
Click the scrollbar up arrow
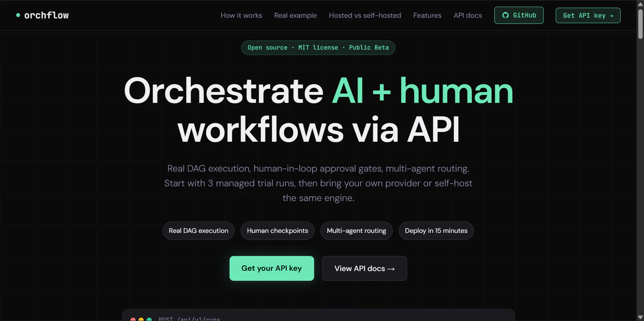click(x=640, y=4)
